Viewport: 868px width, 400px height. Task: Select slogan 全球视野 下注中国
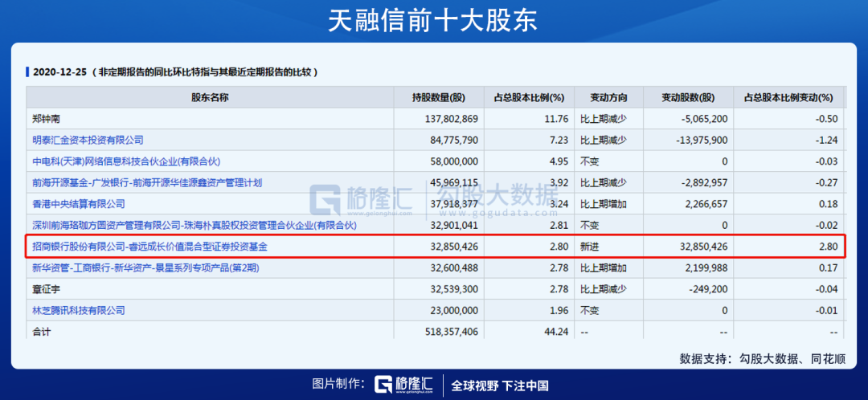pyautogui.click(x=500, y=385)
